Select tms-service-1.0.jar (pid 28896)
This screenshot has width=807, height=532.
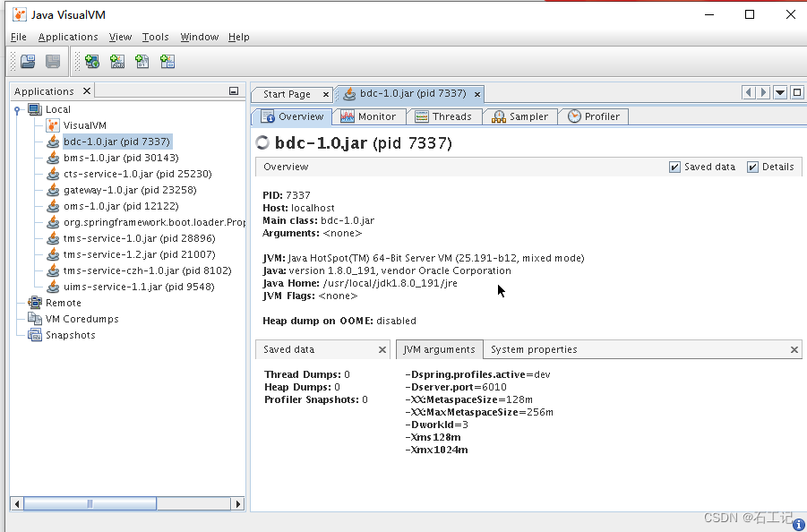pos(140,238)
